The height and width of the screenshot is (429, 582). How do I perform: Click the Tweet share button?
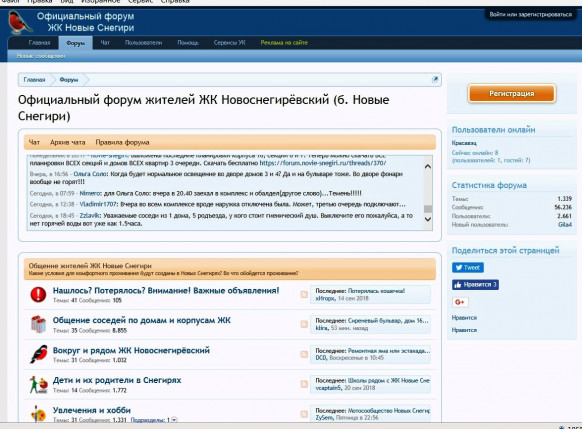(468, 267)
